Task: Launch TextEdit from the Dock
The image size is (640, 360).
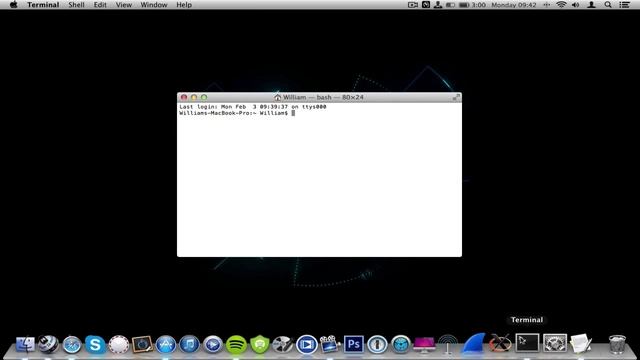Action: pyautogui.click(x=580, y=343)
